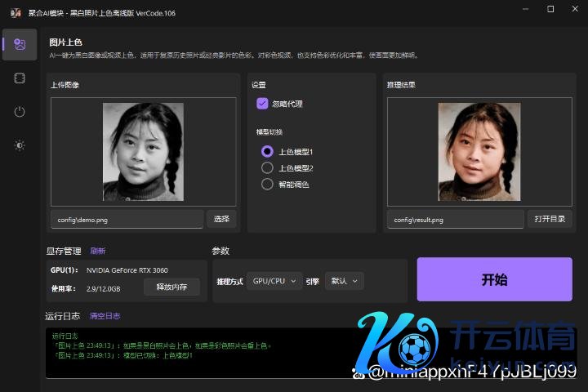Open the video film-strip page in sidebar
The height and width of the screenshot is (392, 588).
(x=20, y=78)
